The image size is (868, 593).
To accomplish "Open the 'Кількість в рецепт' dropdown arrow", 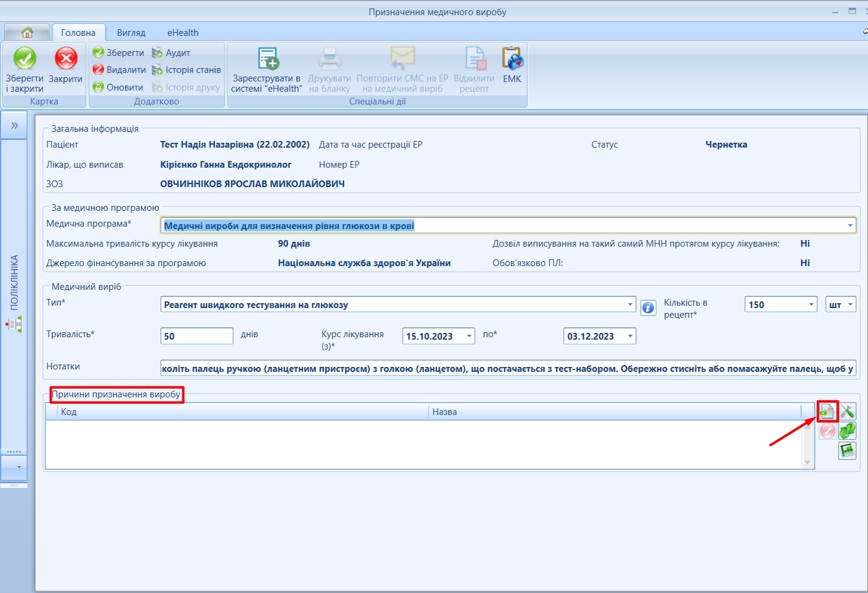I will [x=811, y=304].
